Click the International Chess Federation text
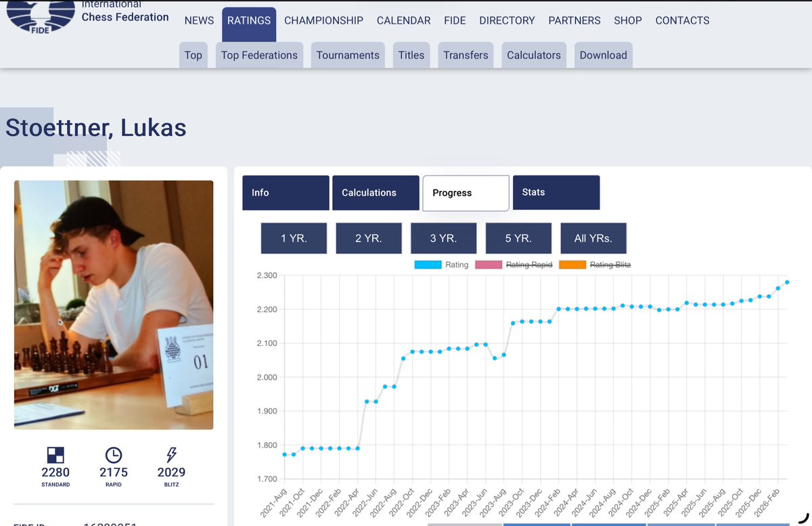Image resolution: width=812 pixels, height=526 pixels. [x=125, y=11]
